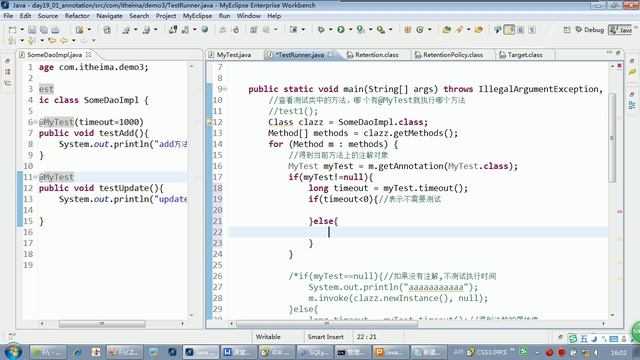Open the Source menu
Screen dimensions: 640x360
pyautogui.click(x=48, y=16)
